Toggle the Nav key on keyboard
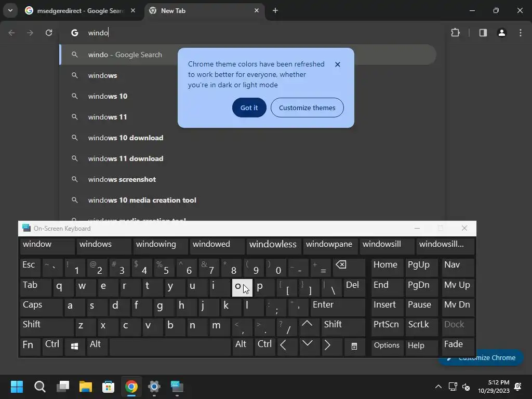 tap(458, 267)
